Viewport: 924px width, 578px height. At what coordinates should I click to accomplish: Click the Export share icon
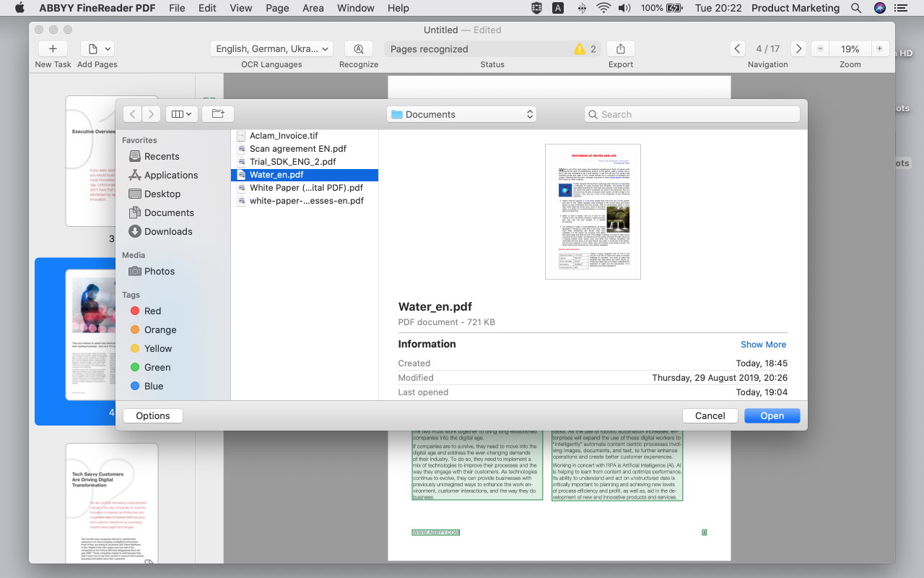tap(621, 48)
